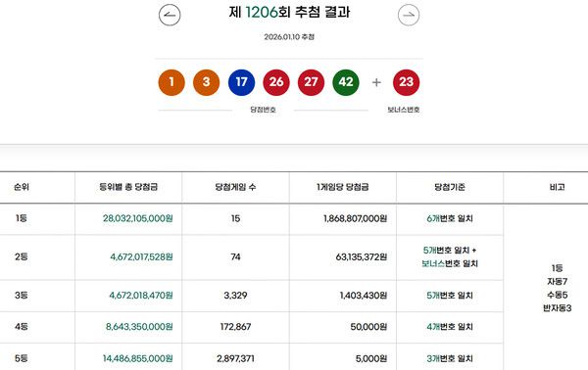Viewport: 588px width, 370px height.
Task: Click the draw date 2026.01.10 추첨
Action: click(289, 36)
